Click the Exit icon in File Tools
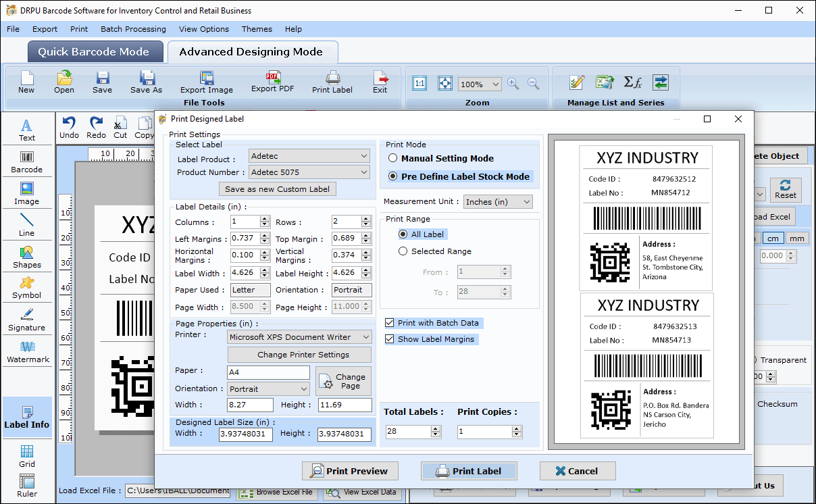The image size is (816, 504). tap(380, 82)
